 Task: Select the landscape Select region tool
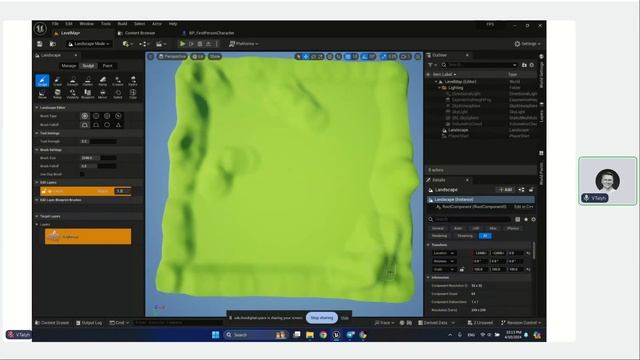click(x=118, y=94)
